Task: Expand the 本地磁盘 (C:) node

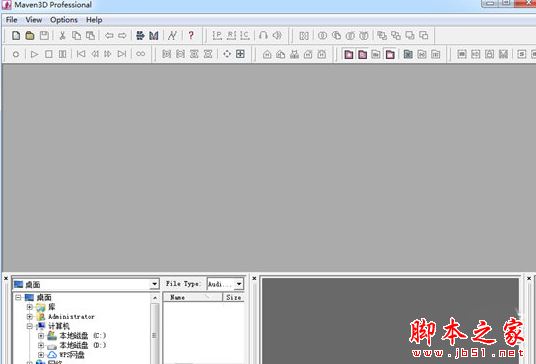Action: click(x=41, y=336)
